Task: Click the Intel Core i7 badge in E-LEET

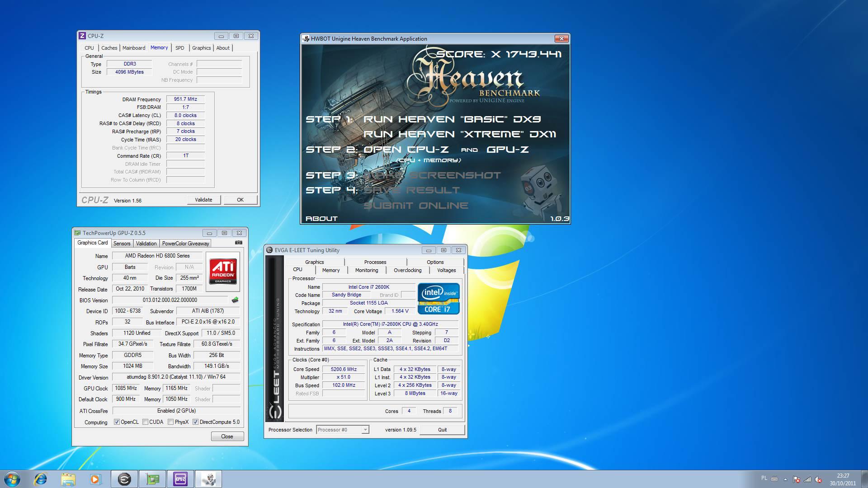Action: pyautogui.click(x=439, y=299)
